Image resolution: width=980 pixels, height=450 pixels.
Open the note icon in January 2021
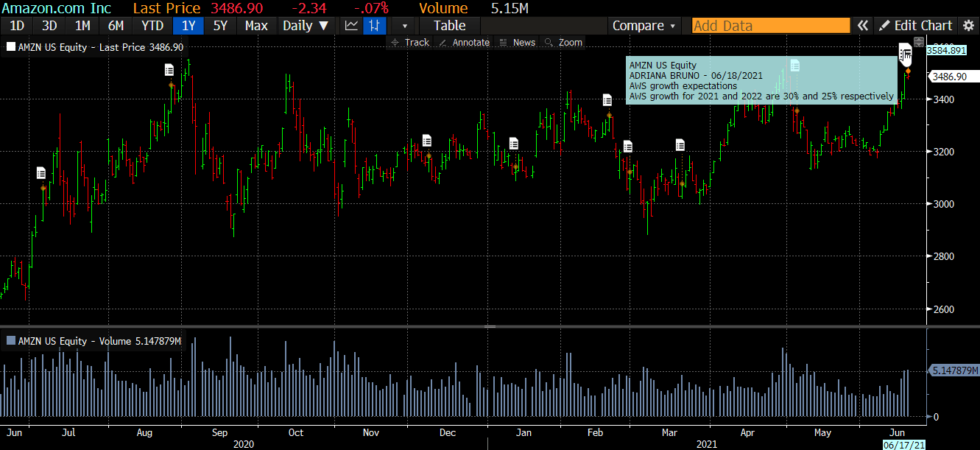(x=514, y=143)
